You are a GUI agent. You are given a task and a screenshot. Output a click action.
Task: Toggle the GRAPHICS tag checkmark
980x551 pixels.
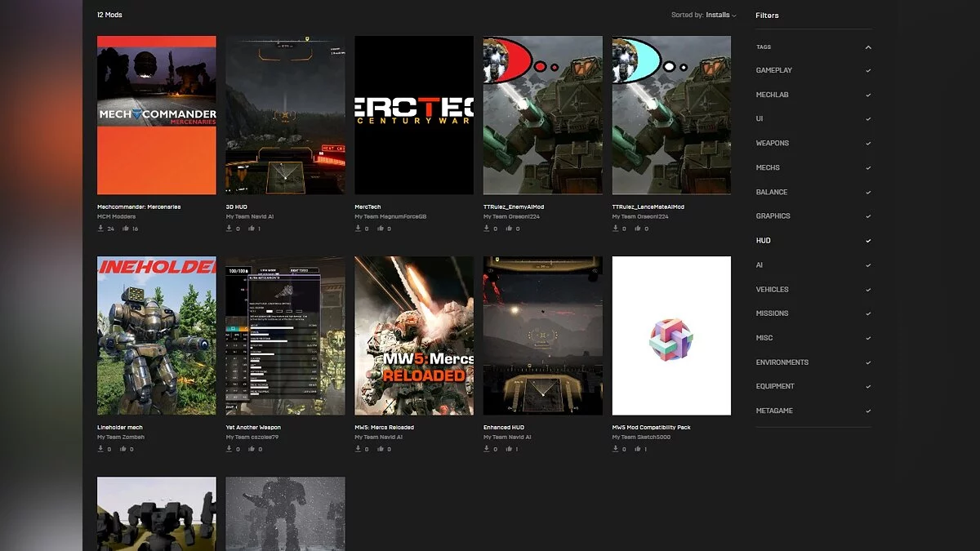868,216
